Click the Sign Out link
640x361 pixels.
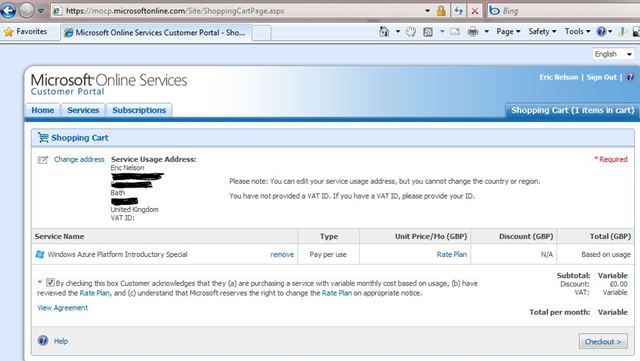pyautogui.click(x=602, y=77)
